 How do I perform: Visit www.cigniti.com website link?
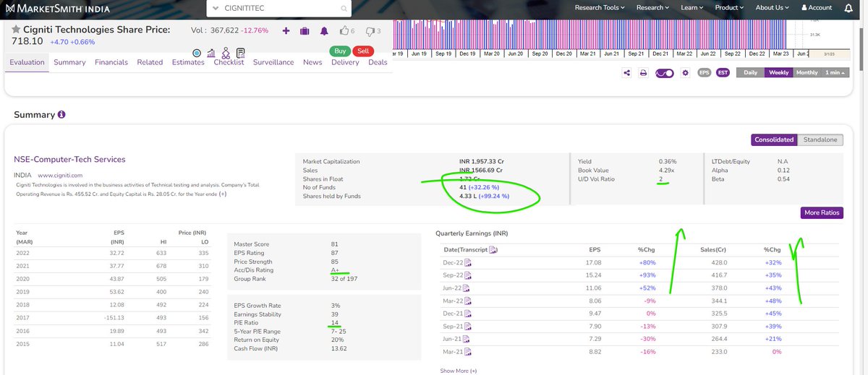coord(60,175)
